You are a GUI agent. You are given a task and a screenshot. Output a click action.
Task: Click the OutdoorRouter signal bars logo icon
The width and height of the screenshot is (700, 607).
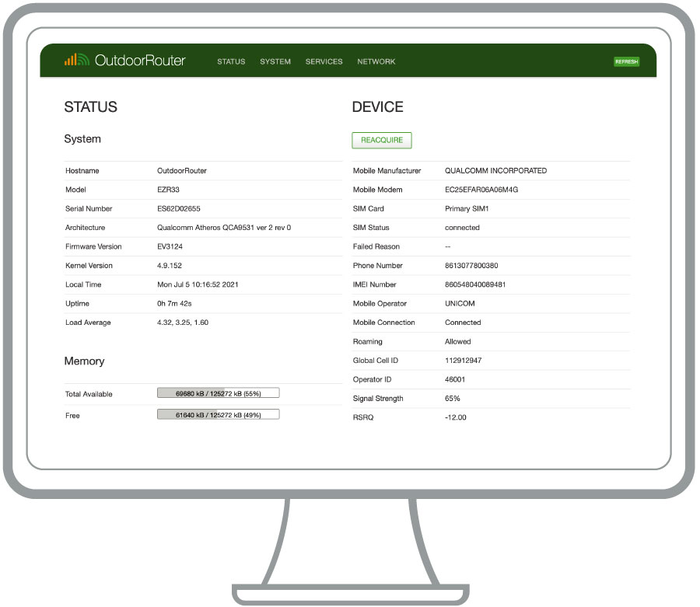click(77, 60)
